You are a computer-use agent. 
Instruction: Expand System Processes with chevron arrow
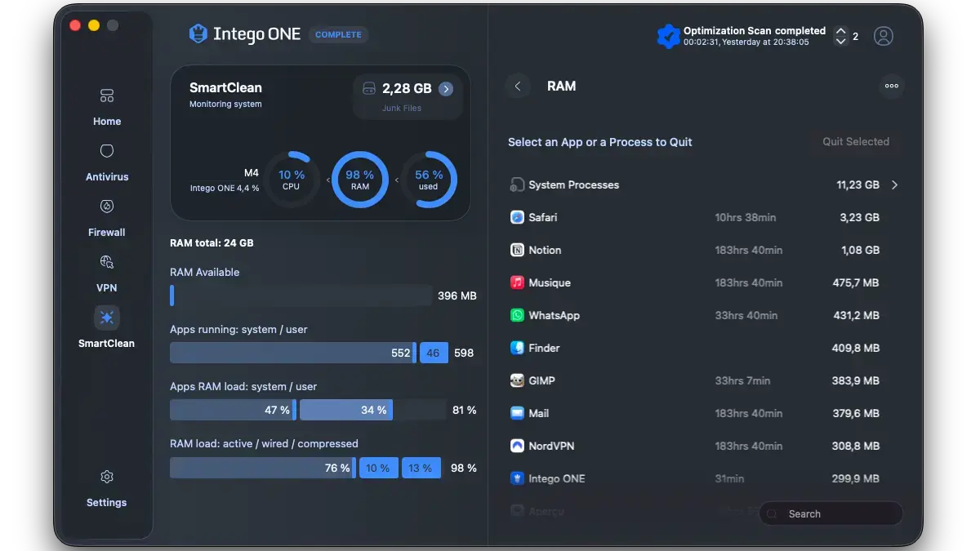pos(894,185)
